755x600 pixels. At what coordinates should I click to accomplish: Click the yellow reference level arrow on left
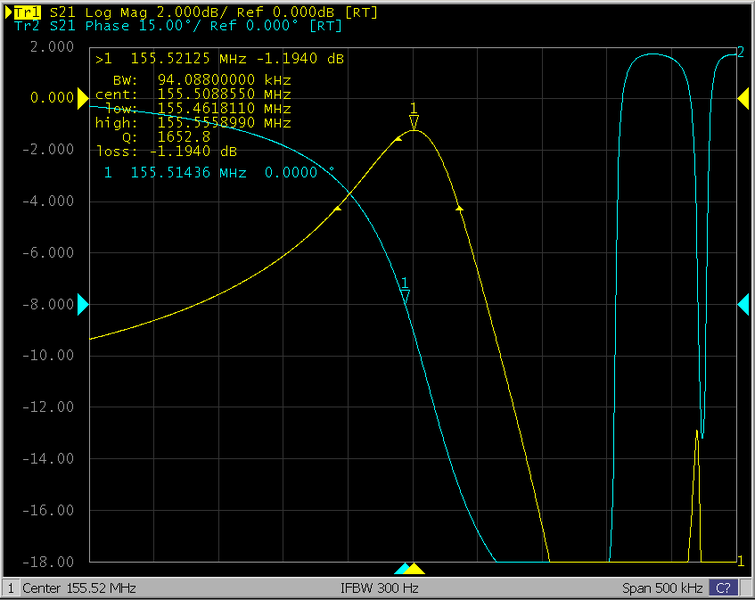83,98
